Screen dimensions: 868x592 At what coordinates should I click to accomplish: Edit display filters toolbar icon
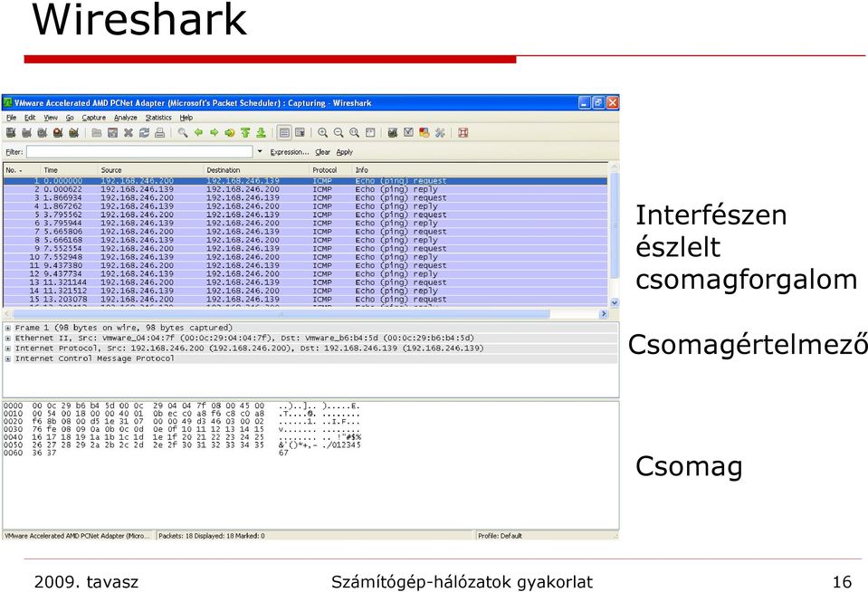click(408, 132)
